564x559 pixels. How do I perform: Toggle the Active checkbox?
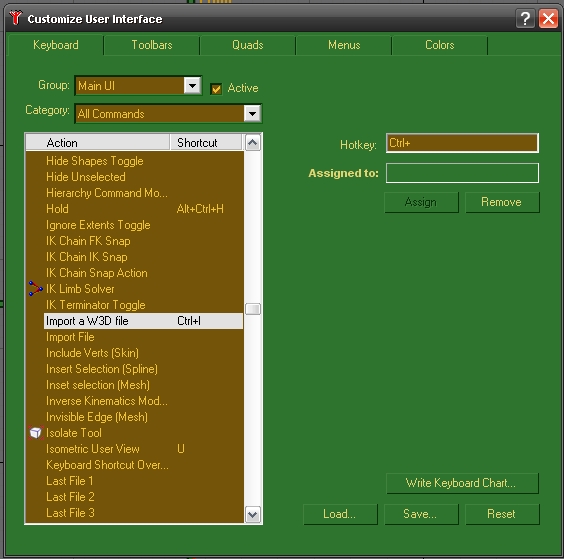216,88
